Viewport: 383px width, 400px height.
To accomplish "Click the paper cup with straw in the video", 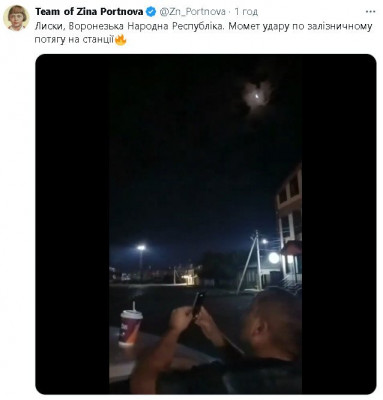I will (x=130, y=325).
